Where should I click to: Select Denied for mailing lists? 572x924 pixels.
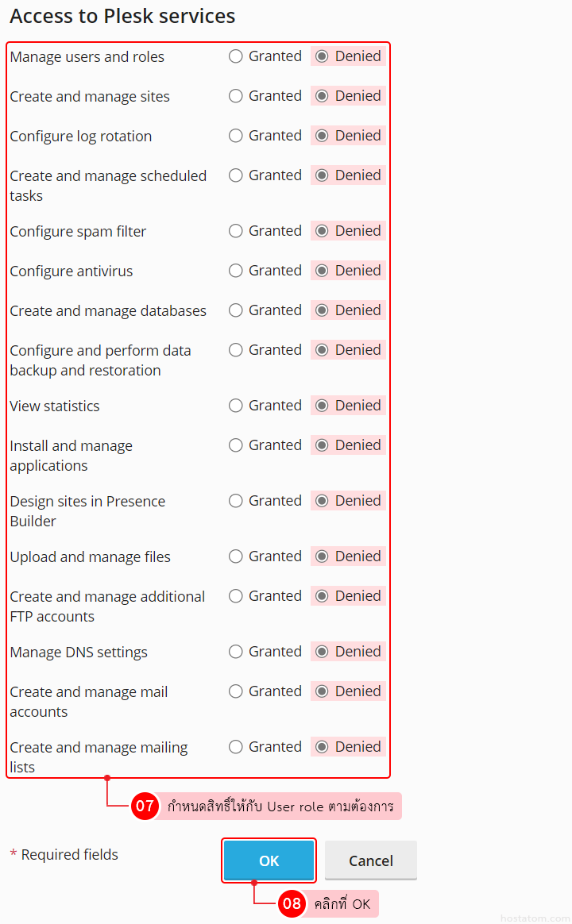tap(322, 747)
